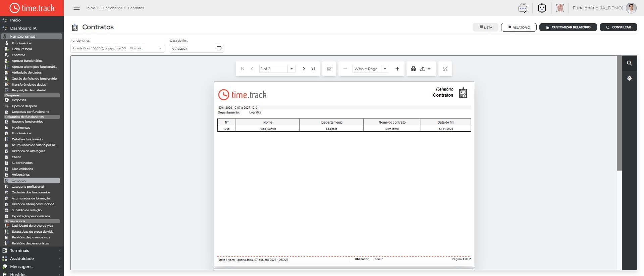Select the Fábio Santos name cell

tap(268, 129)
